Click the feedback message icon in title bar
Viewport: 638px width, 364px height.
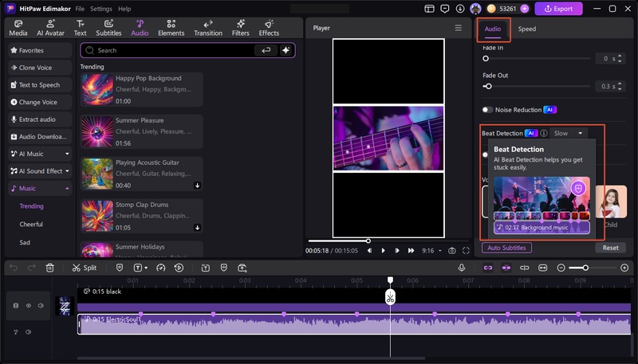click(x=445, y=9)
